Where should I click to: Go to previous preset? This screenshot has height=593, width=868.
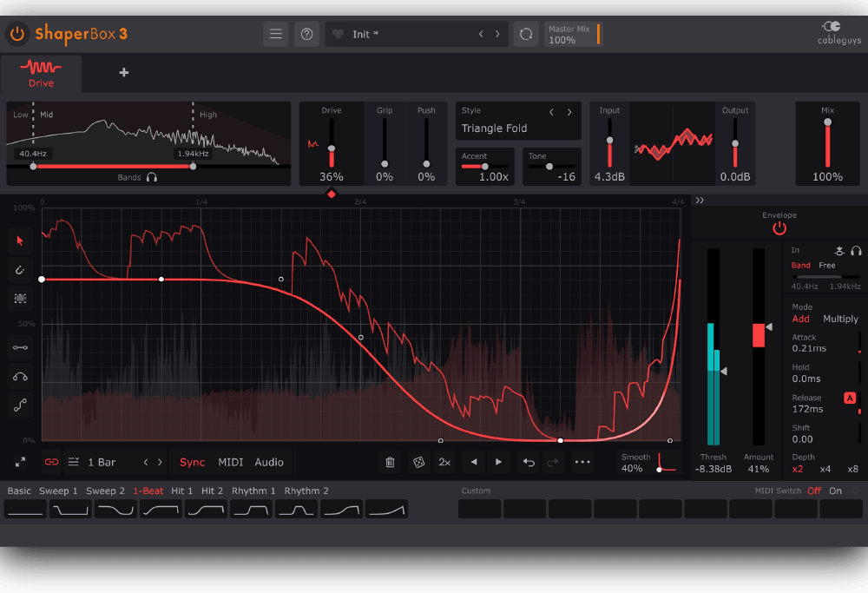(481, 35)
